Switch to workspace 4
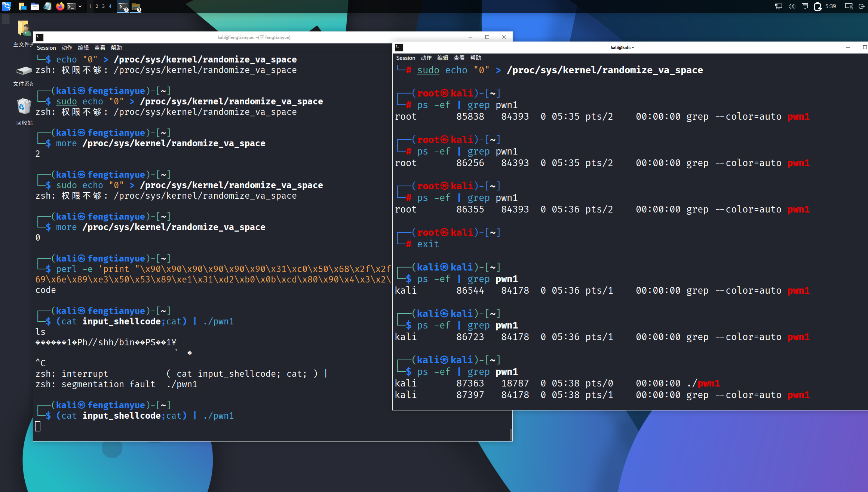 110,6
